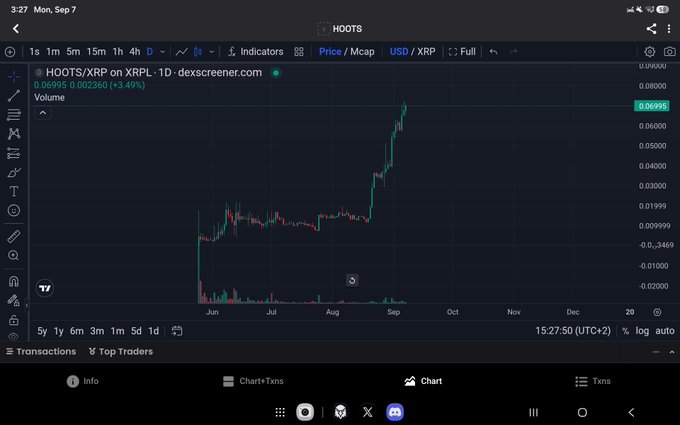The height and width of the screenshot is (425, 680).
Task: Expand the chart type dropdown arrow
Action: pyautogui.click(x=212, y=52)
